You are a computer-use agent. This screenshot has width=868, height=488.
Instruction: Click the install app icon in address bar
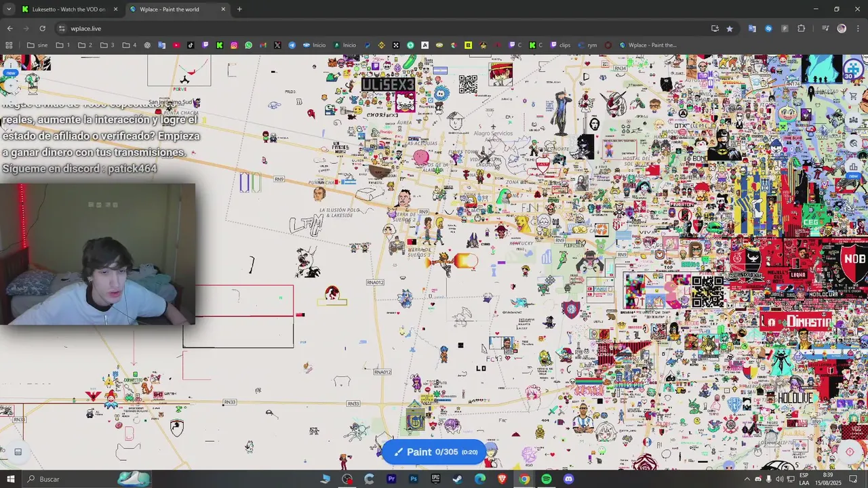tap(715, 28)
